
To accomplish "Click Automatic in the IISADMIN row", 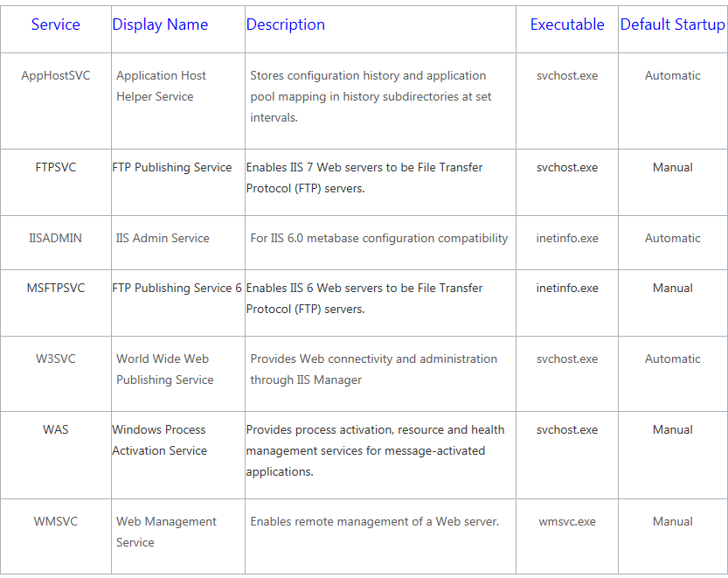I will [x=673, y=238].
